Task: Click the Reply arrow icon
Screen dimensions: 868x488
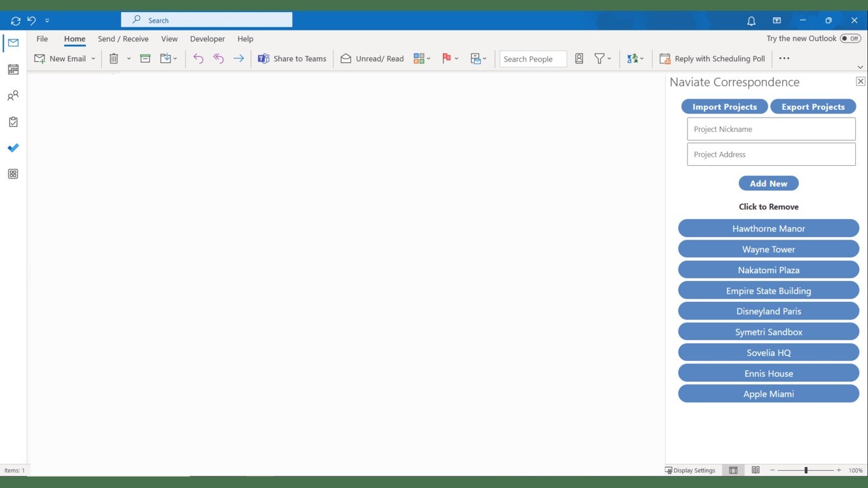Action: pos(198,58)
